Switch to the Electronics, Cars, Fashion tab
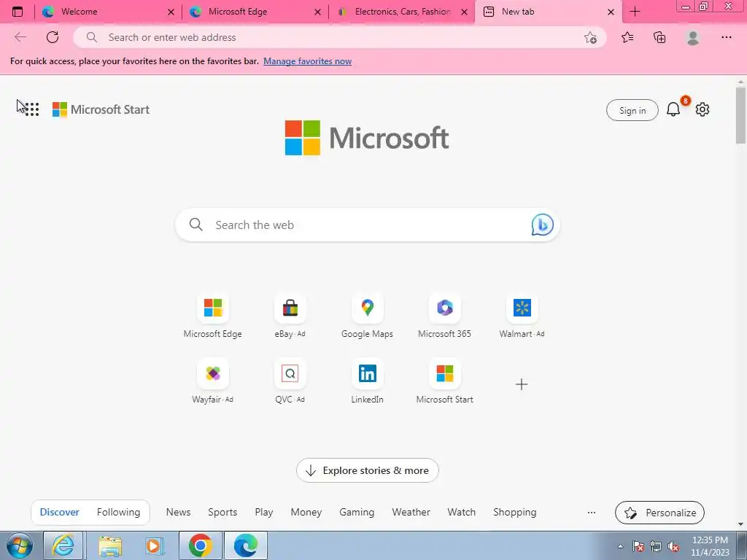Viewport: 747px width, 560px height. [403, 12]
